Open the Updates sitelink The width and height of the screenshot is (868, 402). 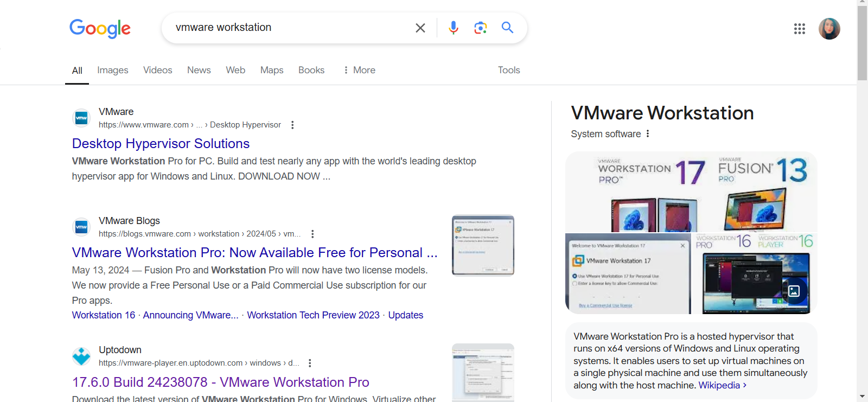[406, 315]
